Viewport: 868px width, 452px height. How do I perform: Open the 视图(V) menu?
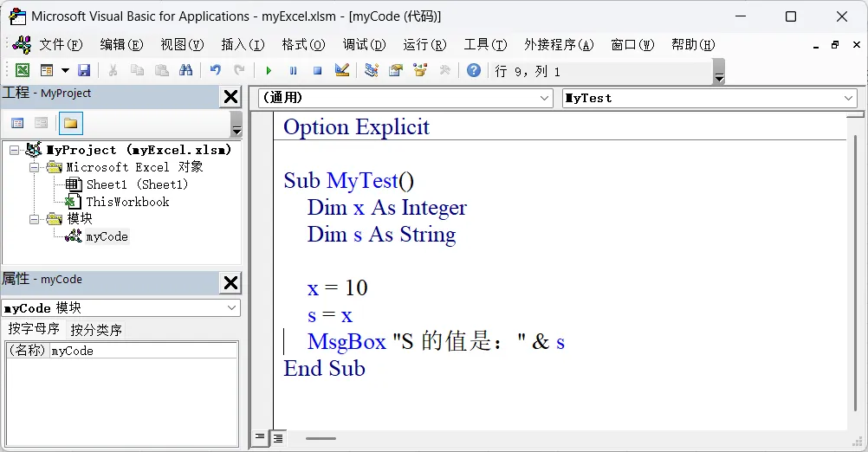(182, 44)
